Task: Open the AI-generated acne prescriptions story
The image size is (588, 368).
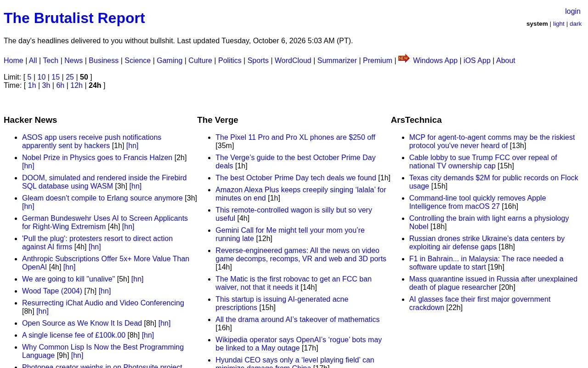Action: click(282, 304)
